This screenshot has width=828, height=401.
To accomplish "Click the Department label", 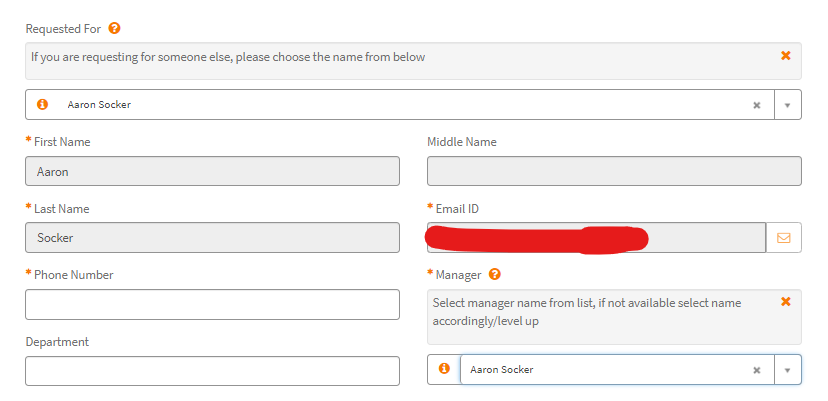I will pyautogui.click(x=57, y=342).
